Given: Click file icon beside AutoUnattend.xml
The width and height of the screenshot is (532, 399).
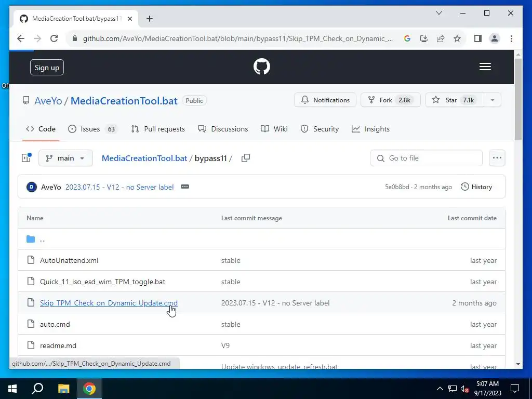Looking at the screenshot, I should 31,260.
